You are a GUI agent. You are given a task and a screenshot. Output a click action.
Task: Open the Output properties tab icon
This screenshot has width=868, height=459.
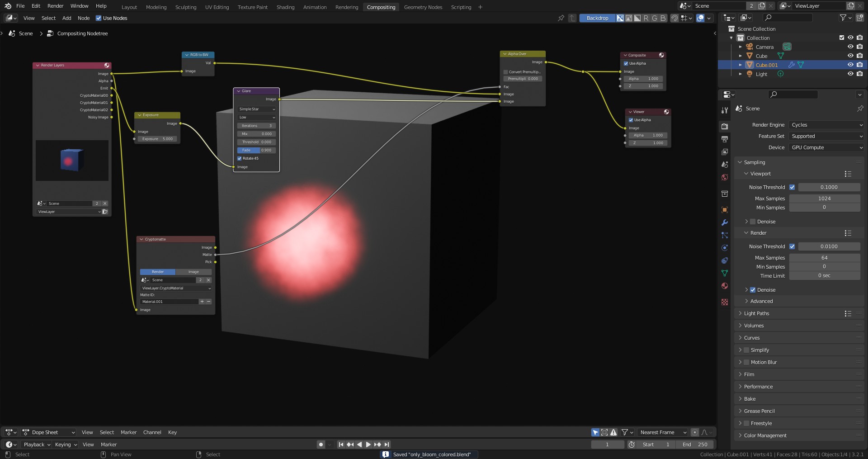725,139
